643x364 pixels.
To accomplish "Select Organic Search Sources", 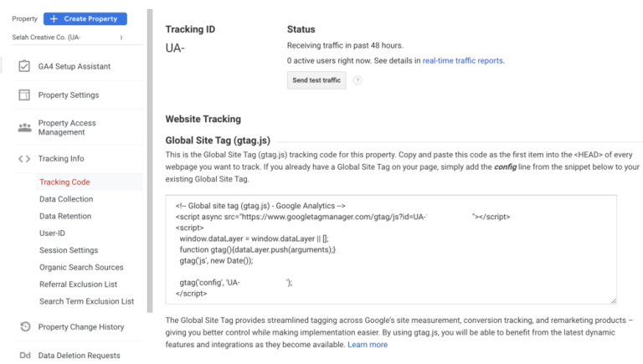I will [x=81, y=268].
